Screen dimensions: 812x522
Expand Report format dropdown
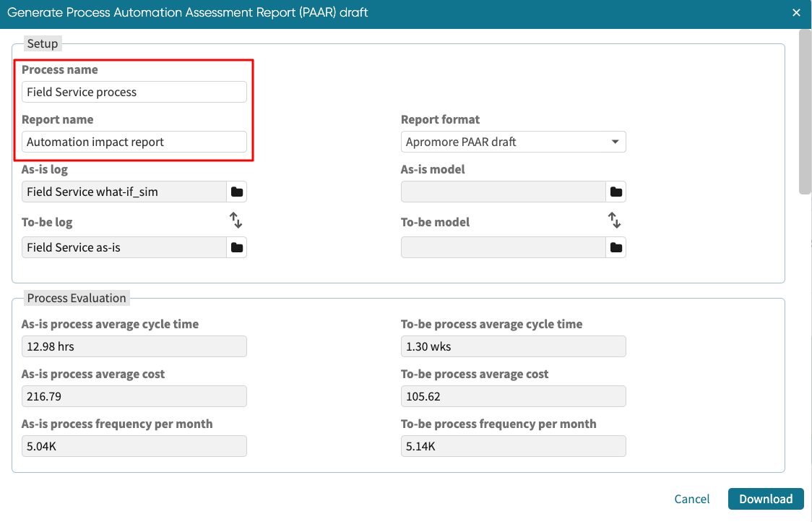coord(513,142)
